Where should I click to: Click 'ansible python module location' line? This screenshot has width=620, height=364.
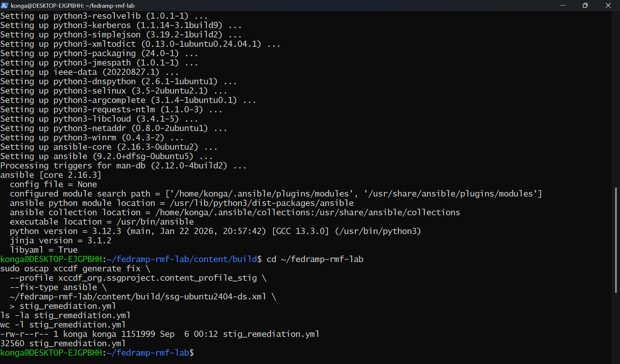(182, 203)
